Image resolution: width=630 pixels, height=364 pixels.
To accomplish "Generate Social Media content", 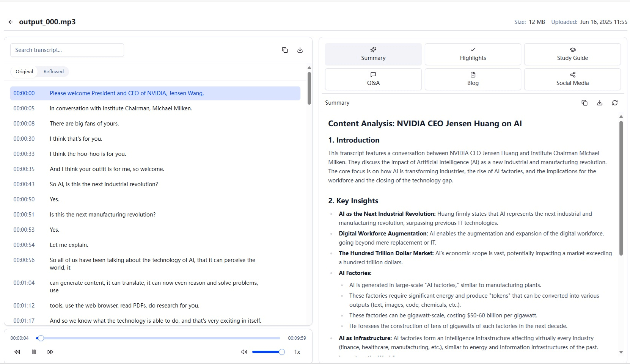I will [x=572, y=79].
